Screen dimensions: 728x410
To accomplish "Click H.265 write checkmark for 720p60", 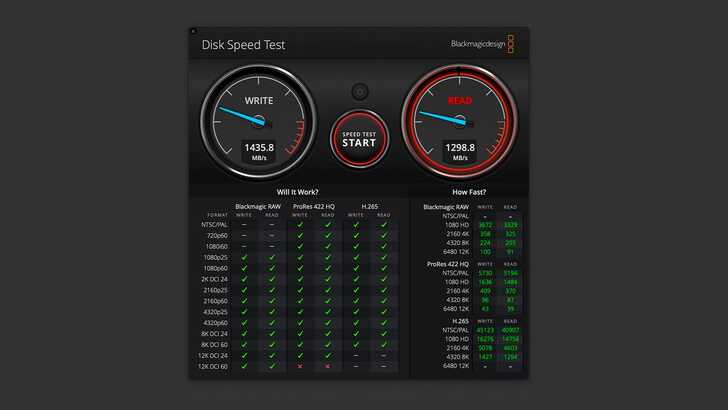I will (x=356, y=235).
